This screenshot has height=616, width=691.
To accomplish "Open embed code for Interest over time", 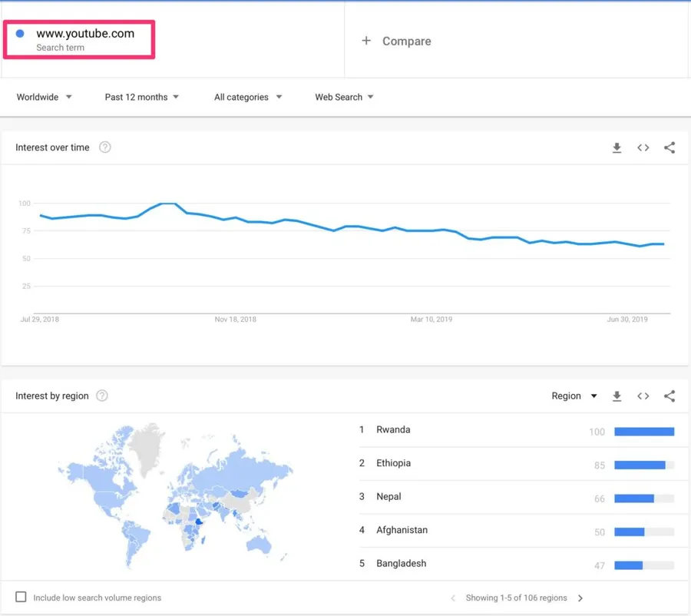I will click(643, 148).
